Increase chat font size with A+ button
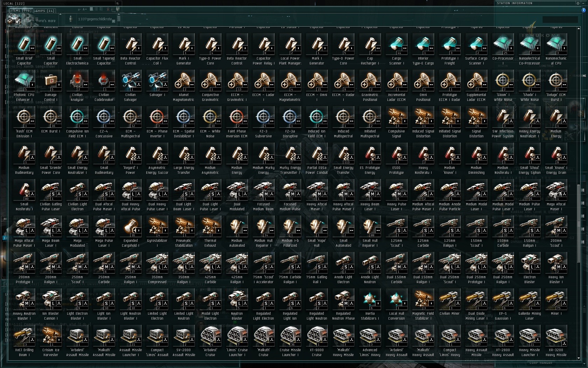This screenshot has height=368, width=588. (x=85, y=9)
